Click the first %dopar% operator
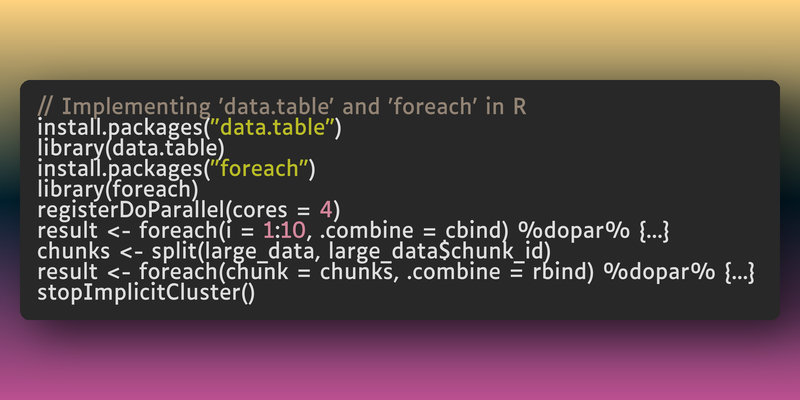The width and height of the screenshot is (800, 400). [x=574, y=231]
